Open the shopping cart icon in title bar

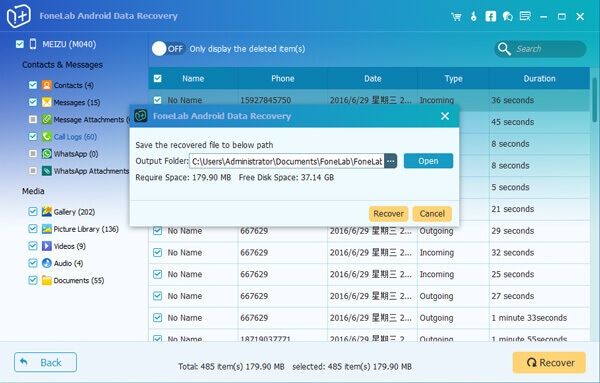(x=456, y=16)
